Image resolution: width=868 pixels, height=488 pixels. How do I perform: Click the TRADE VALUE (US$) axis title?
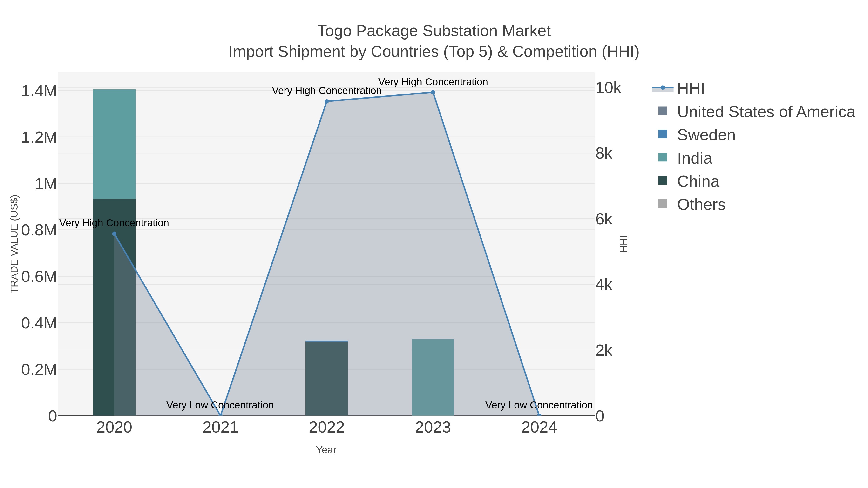coord(14,244)
